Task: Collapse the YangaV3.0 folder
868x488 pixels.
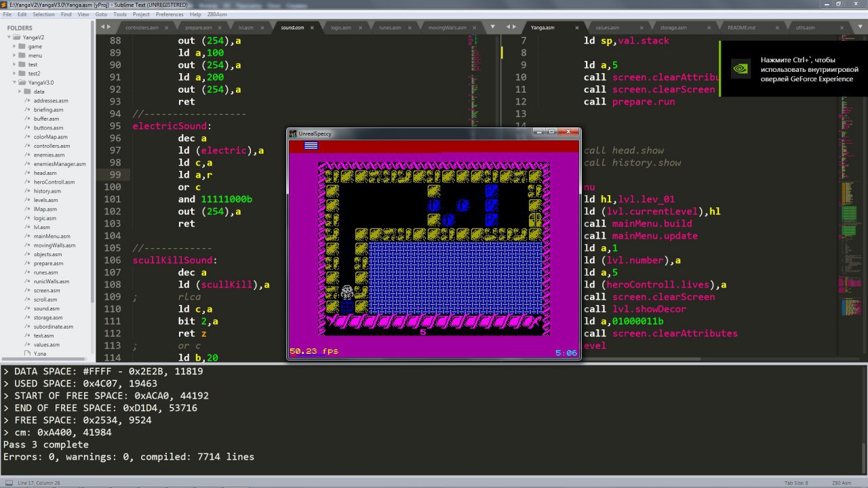Action: [x=13, y=83]
